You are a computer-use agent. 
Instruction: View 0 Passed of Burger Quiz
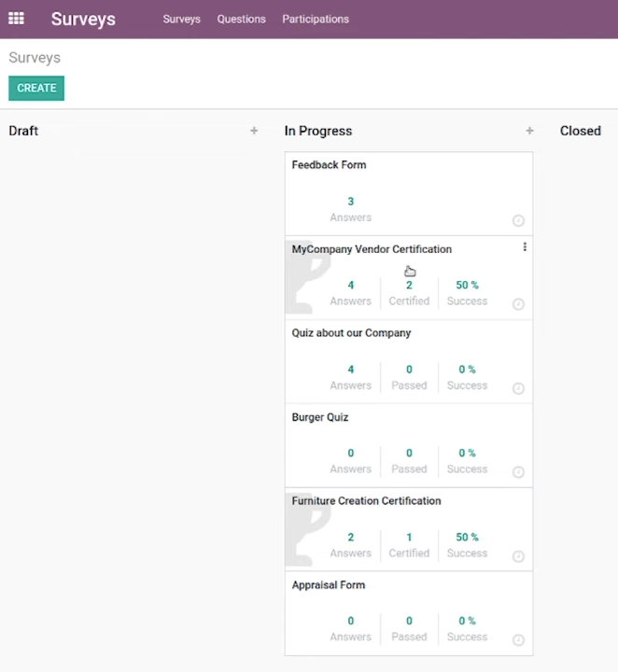point(409,461)
